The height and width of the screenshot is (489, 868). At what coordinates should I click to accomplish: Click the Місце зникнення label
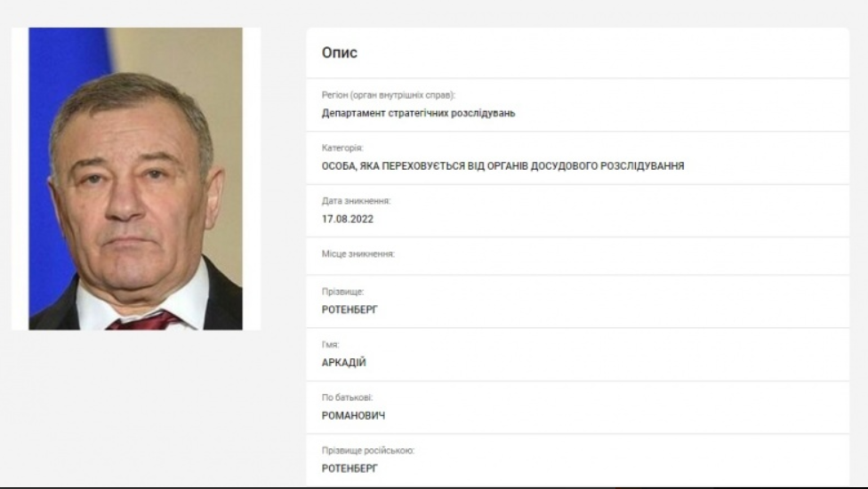pyautogui.click(x=358, y=254)
